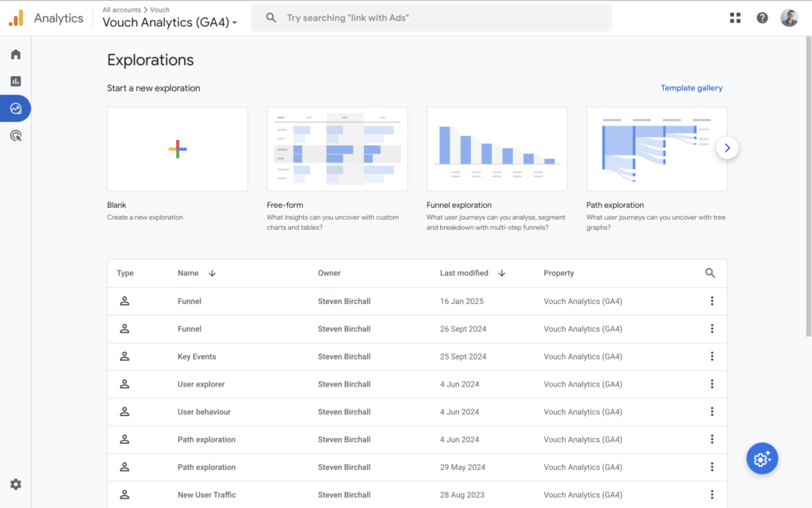Click the page vertical scrollbar

808,187
